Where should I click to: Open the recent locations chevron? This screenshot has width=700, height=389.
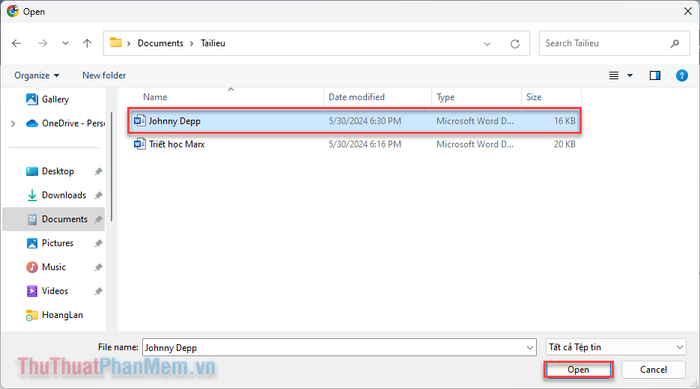point(65,43)
